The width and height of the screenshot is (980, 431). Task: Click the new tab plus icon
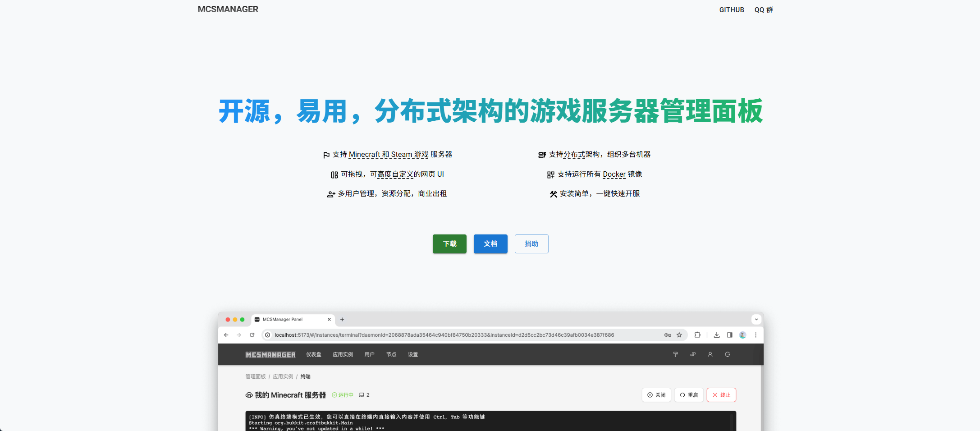342,320
